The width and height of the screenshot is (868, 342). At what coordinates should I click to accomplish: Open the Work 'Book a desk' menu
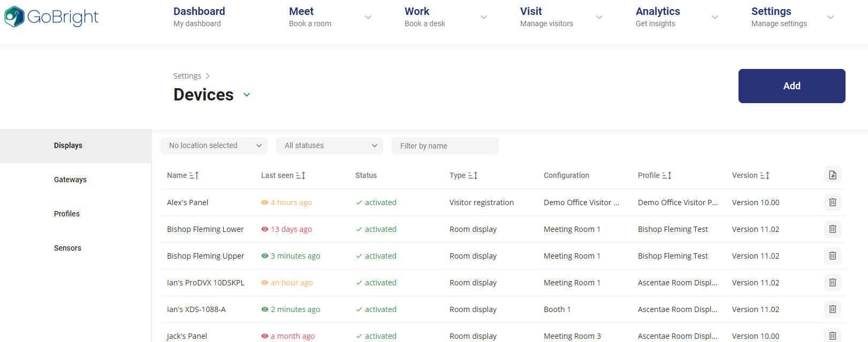pos(425,17)
